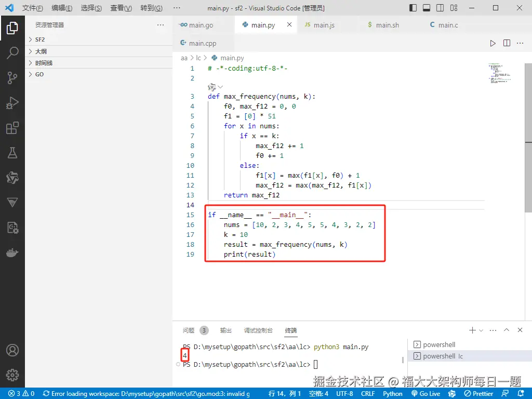
Task: Switch to the main.c tab
Action: [453, 25]
